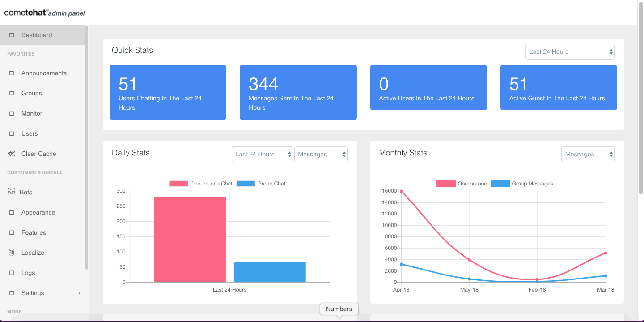The height and width of the screenshot is (322, 644).
Task: Open Daily Stats Messages dropdown
Action: (x=321, y=154)
